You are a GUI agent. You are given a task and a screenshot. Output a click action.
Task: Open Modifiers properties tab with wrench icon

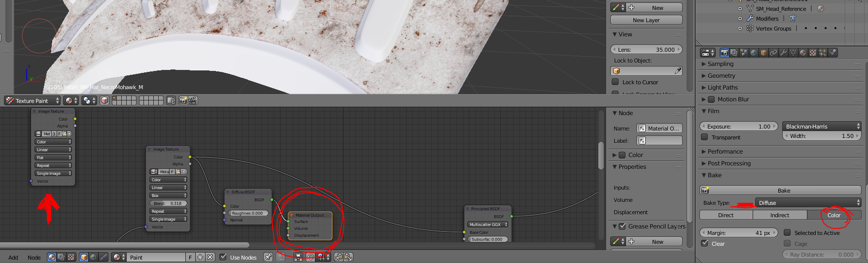784,53
